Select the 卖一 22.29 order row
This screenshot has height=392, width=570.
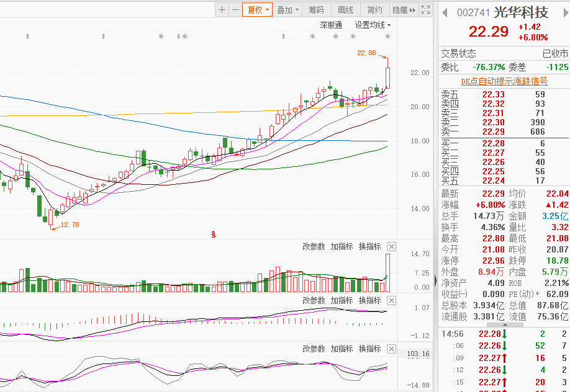[x=504, y=132]
